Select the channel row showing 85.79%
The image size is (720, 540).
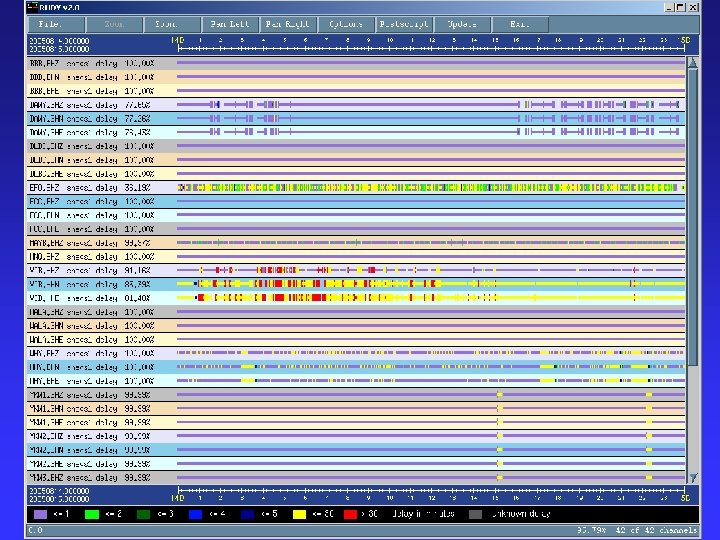[356, 284]
